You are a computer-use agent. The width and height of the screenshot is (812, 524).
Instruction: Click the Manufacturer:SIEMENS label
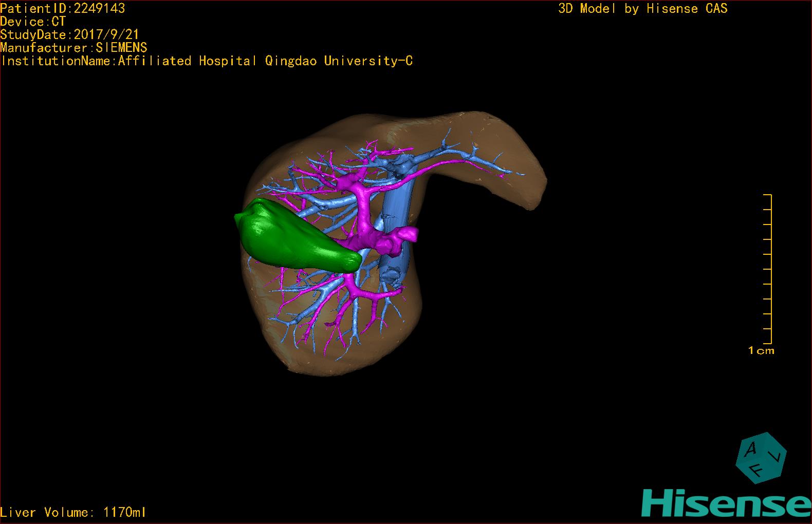pyautogui.click(x=74, y=48)
